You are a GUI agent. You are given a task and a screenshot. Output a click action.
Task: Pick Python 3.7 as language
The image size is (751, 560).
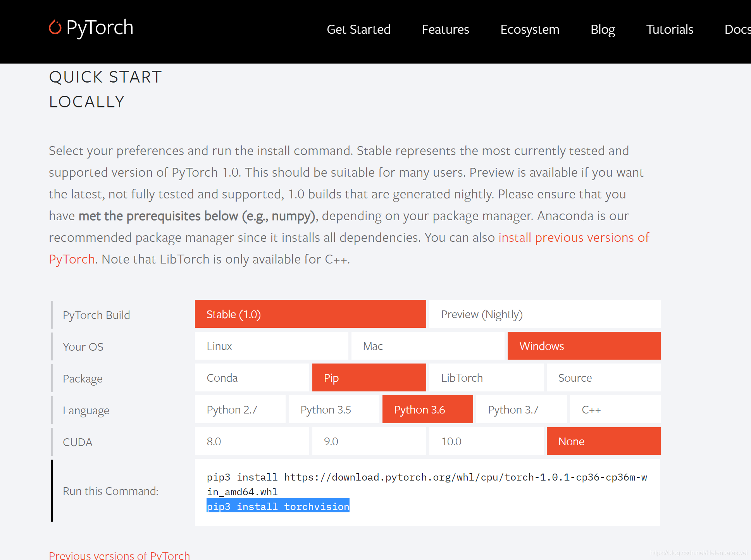522,409
